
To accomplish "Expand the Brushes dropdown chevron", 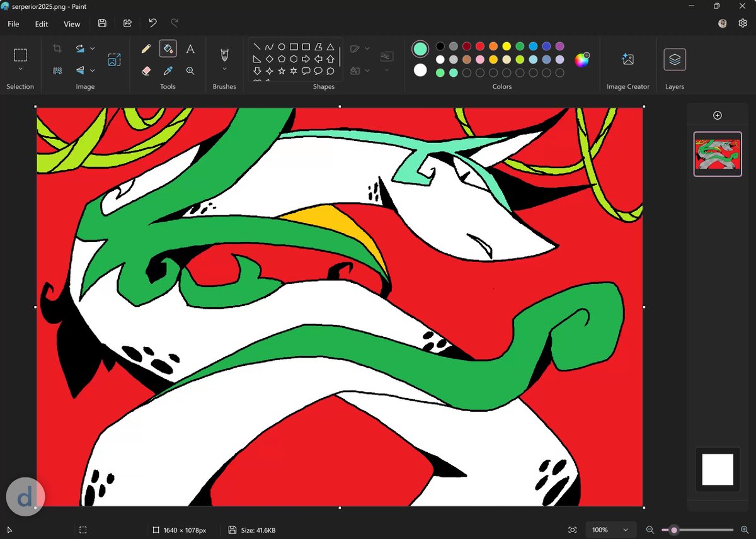I will [224, 69].
